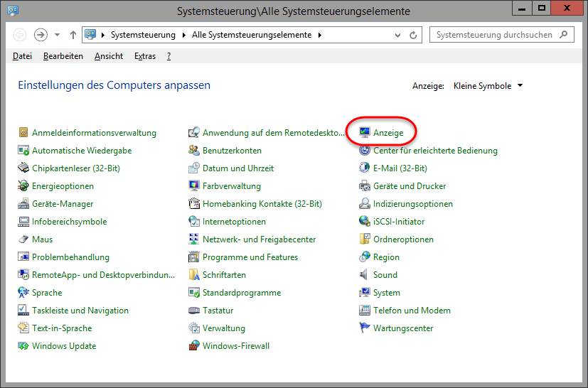
Task: Click the Farbverwaltung monitor icon
Action: tap(194, 185)
